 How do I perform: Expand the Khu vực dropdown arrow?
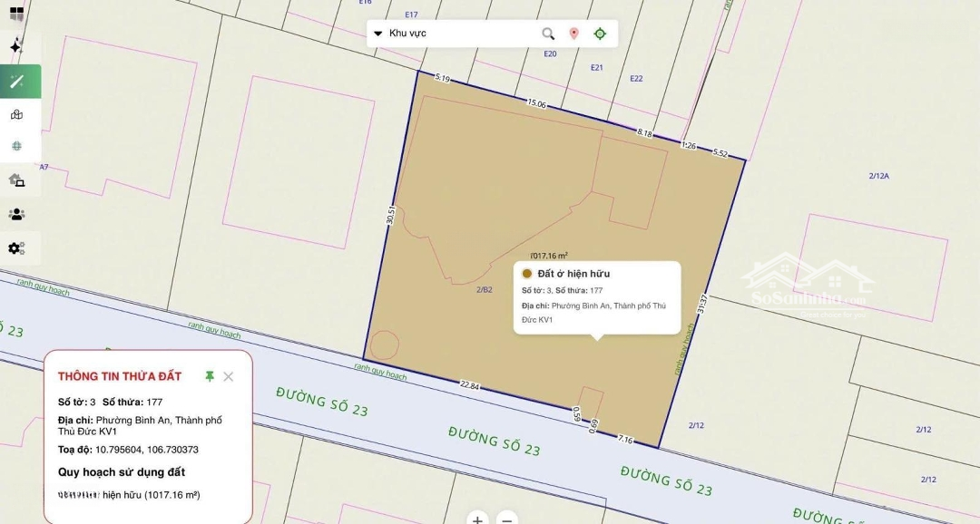tap(378, 34)
